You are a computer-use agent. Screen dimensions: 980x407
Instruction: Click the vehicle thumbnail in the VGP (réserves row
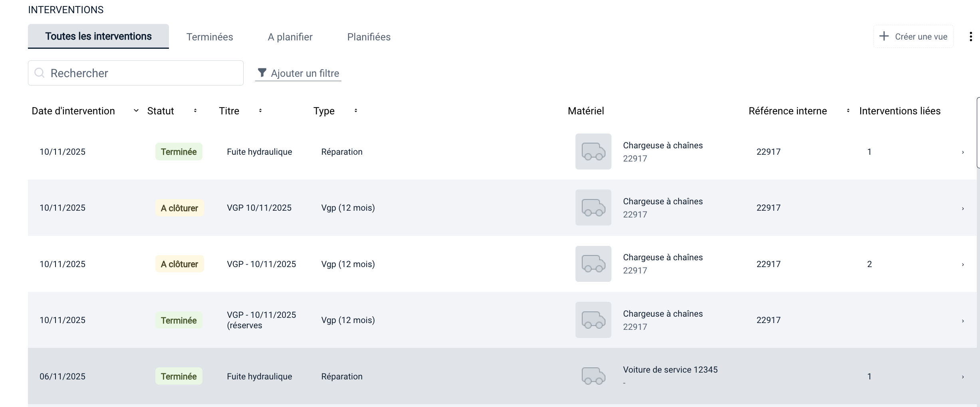(x=593, y=320)
